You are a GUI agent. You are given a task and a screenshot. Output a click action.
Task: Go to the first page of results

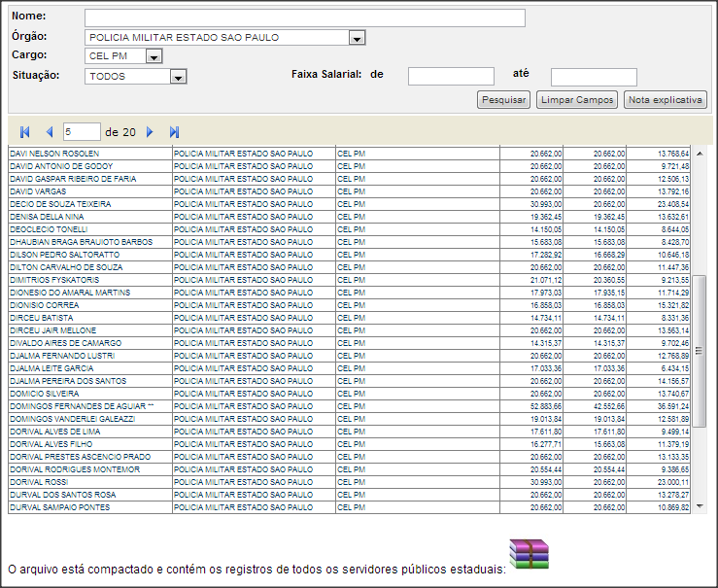point(25,132)
